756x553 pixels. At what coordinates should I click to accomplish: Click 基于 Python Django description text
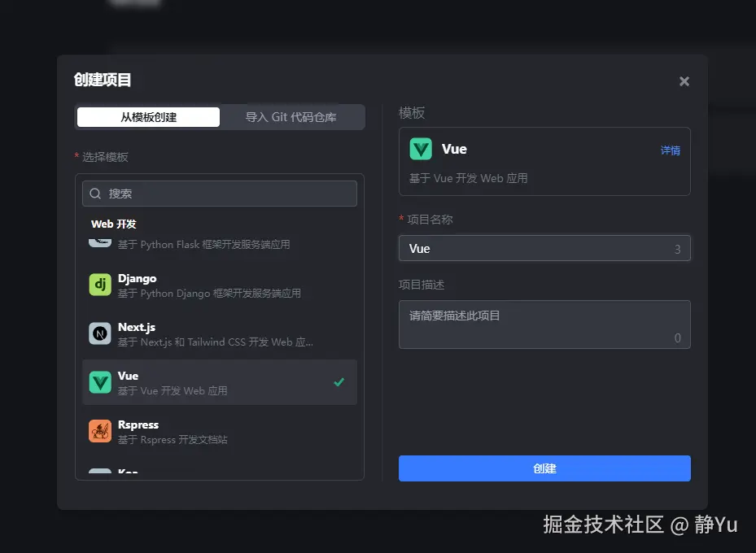(x=209, y=293)
